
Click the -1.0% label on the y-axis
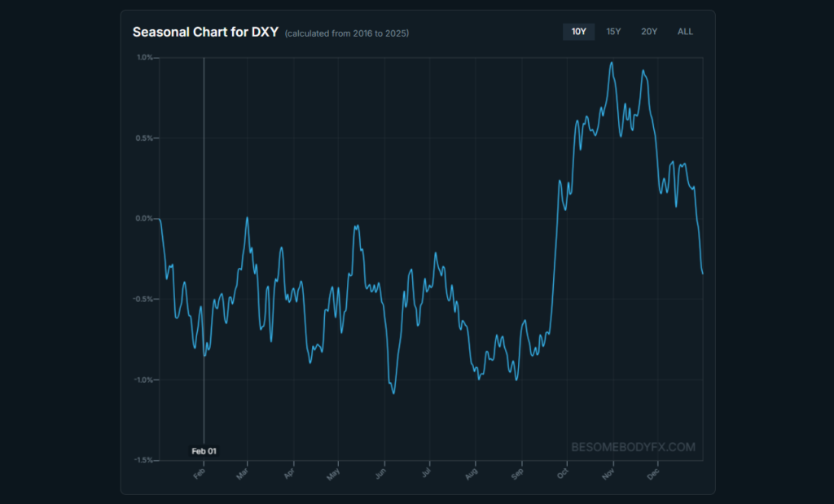[144, 380]
